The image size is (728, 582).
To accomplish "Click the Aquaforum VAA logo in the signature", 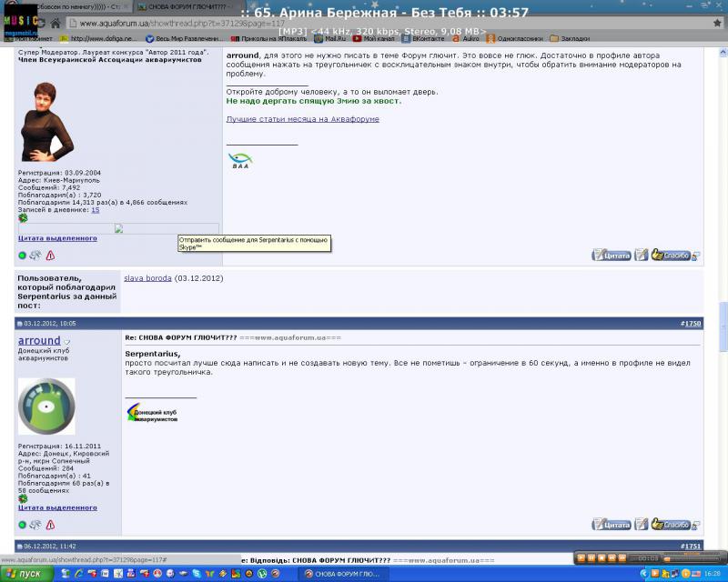I will tap(240, 161).
